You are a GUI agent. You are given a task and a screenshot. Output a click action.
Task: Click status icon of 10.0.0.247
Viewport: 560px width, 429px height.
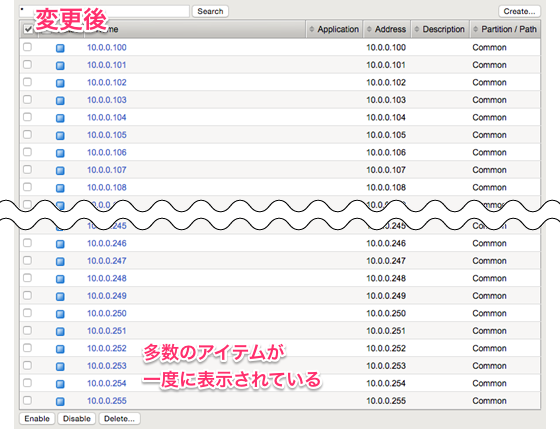[x=60, y=261]
